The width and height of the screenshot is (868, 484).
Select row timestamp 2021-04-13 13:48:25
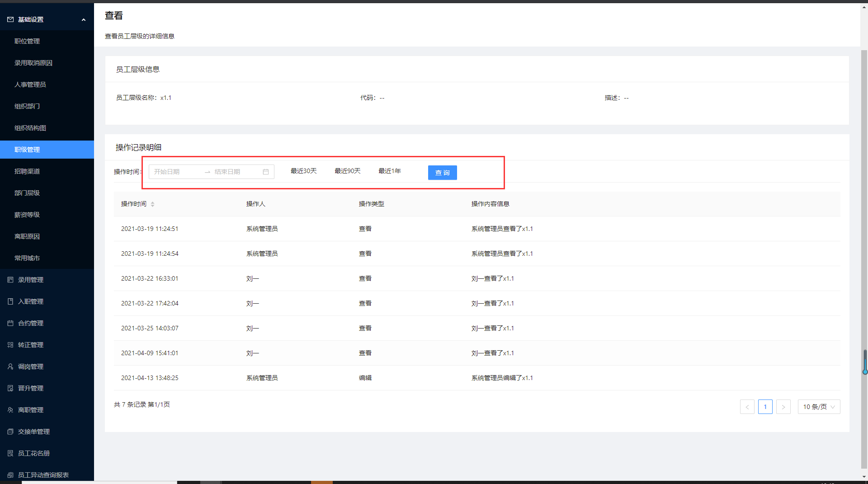click(x=150, y=378)
